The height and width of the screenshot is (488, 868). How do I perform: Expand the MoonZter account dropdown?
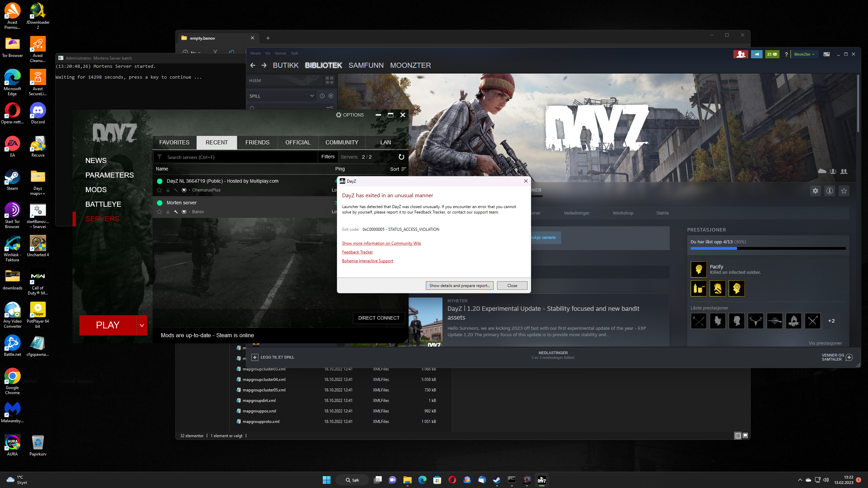[804, 54]
